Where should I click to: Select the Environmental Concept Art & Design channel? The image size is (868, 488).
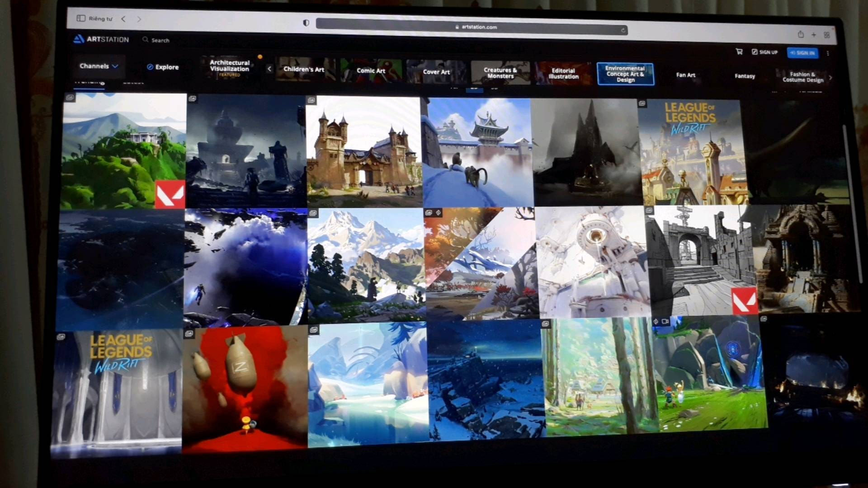click(625, 74)
